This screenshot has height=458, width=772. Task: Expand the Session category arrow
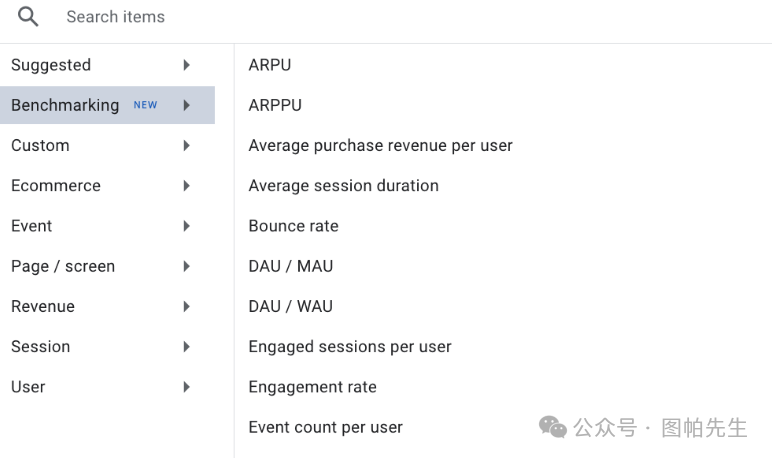pos(187,346)
